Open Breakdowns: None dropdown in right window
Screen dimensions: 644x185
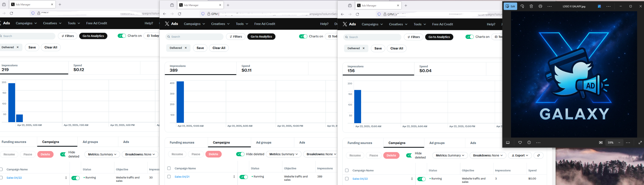click(488, 155)
